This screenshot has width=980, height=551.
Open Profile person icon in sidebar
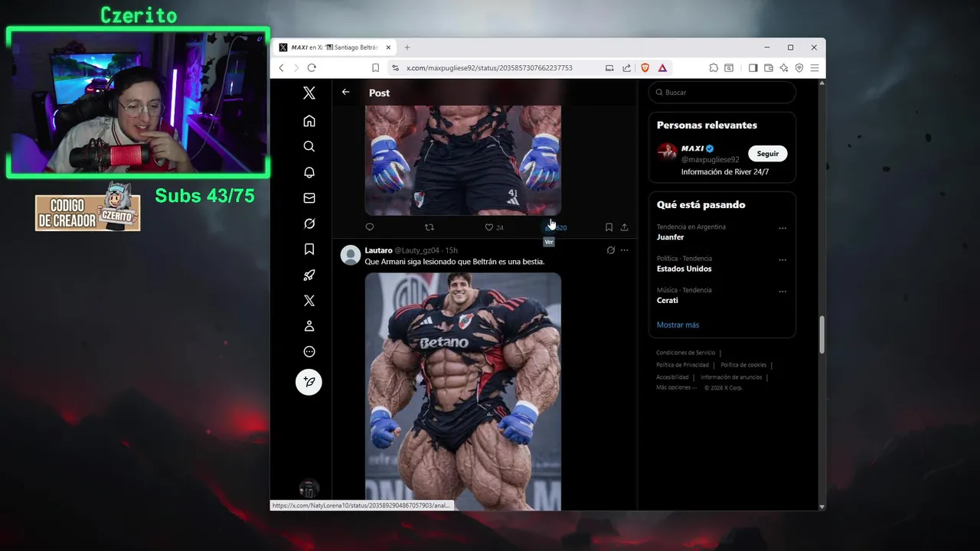[309, 326]
